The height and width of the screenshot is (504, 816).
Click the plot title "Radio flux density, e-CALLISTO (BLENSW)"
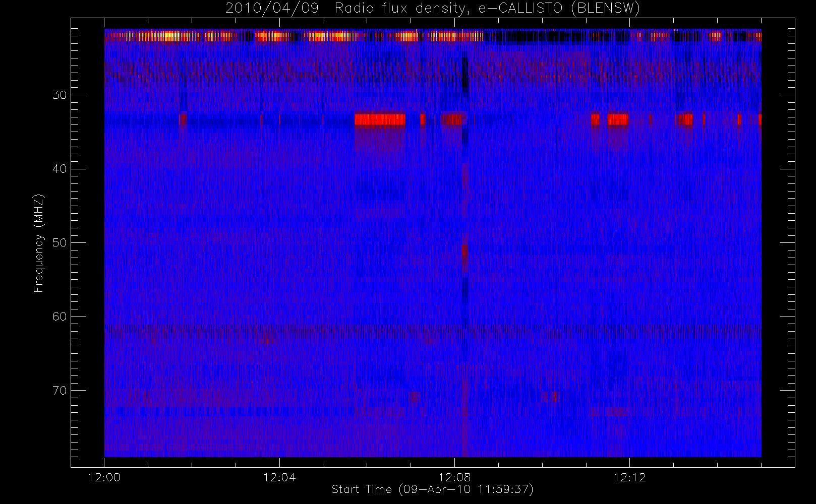[x=487, y=9]
